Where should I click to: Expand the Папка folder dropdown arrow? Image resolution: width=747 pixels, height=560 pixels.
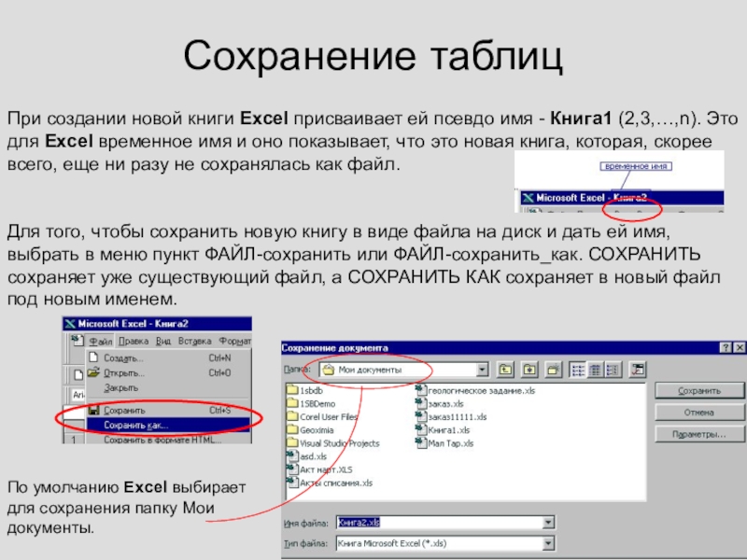[482, 370]
